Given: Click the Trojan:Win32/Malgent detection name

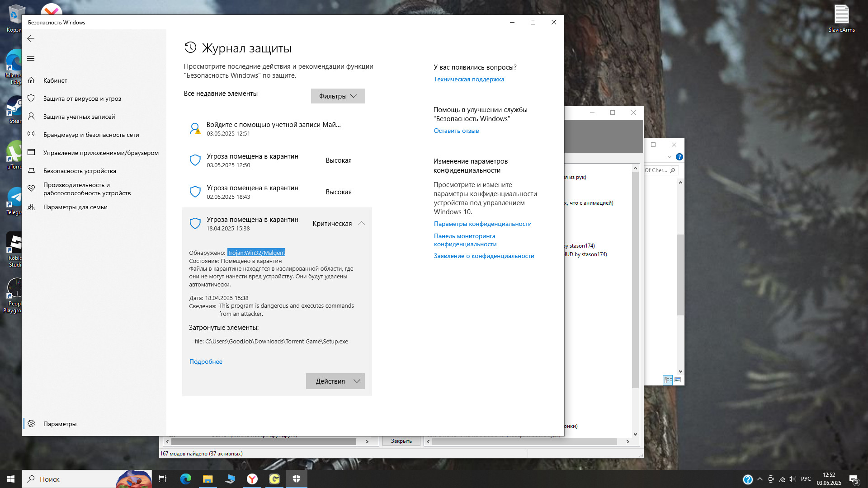Looking at the screenshot, I should coord(256,253).
